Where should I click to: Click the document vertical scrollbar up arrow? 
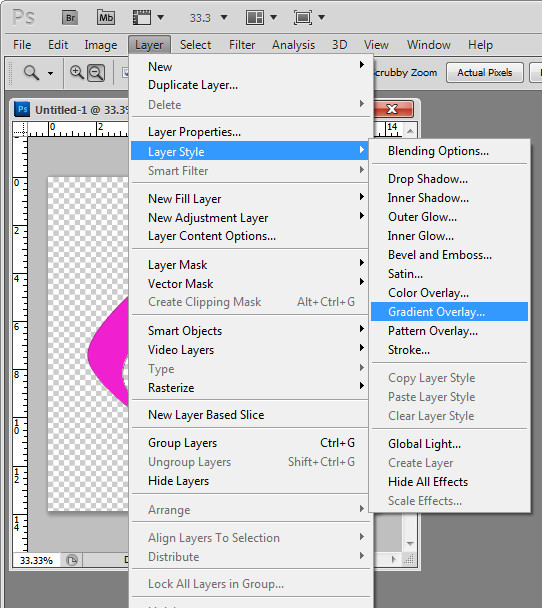click(410, 131)
